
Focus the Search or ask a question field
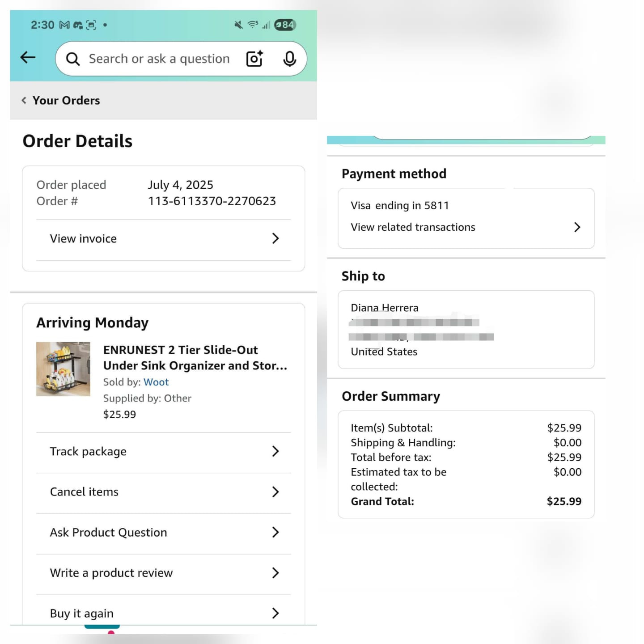pos(159,59)
